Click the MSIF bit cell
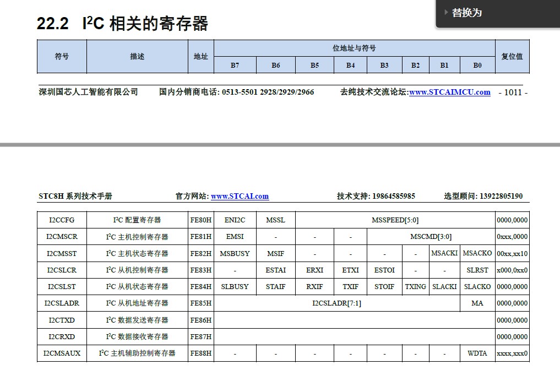This screenshot has width=560, height=392. [276, 253]
